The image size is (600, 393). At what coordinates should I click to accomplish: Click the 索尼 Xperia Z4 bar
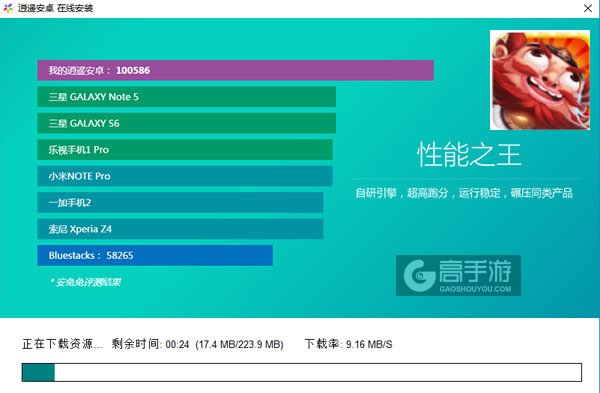180,229
